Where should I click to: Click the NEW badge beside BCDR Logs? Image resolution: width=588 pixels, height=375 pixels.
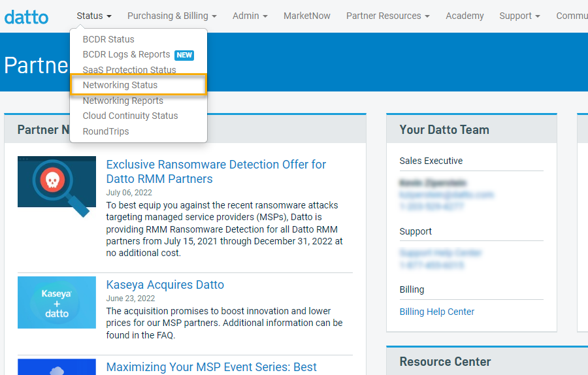(x=184, y=55)
